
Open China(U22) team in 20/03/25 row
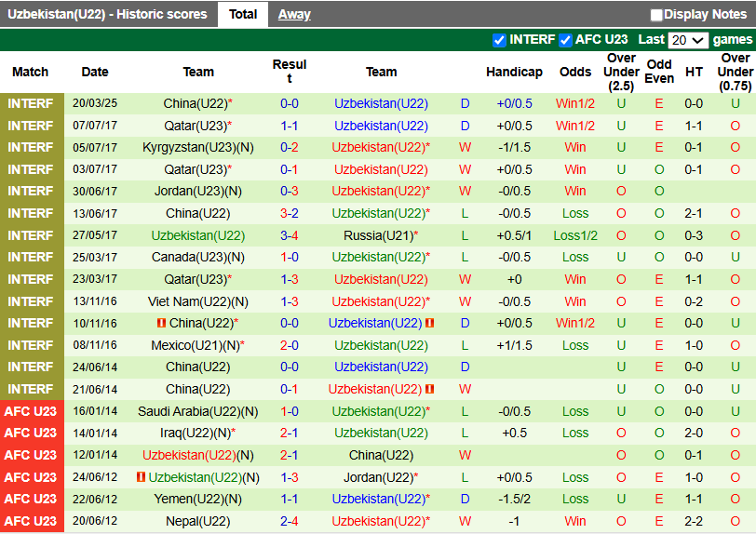tap(196, 103)
